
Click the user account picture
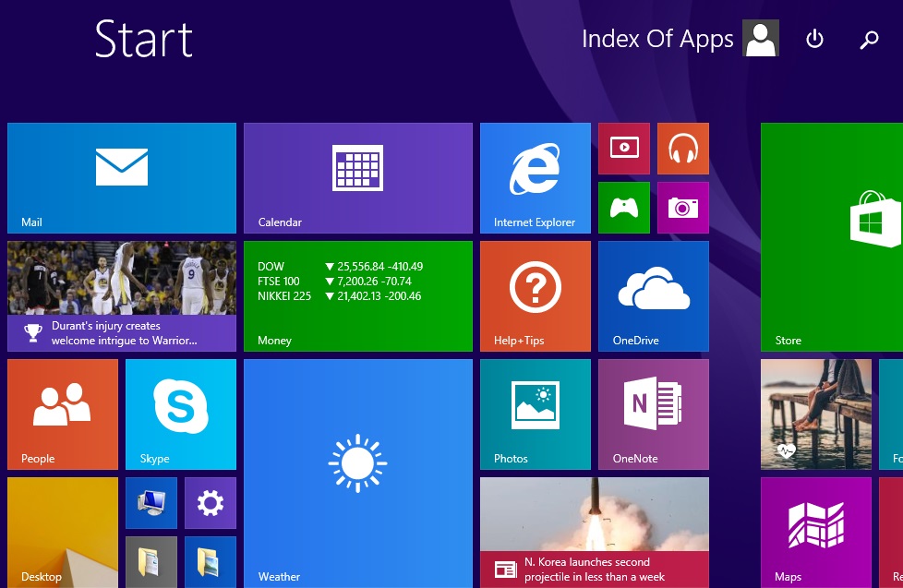[x=760, y=38]
